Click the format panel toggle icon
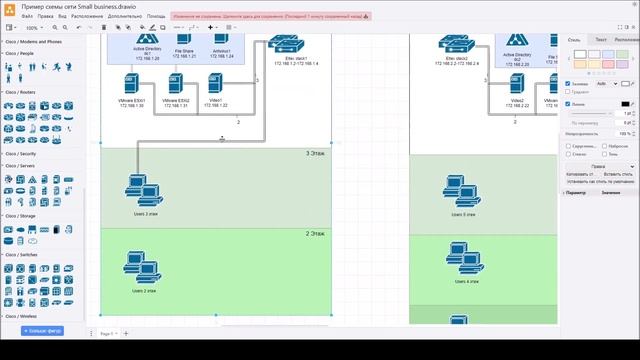The height and width of the screenshot is (360, 640). 627,27
